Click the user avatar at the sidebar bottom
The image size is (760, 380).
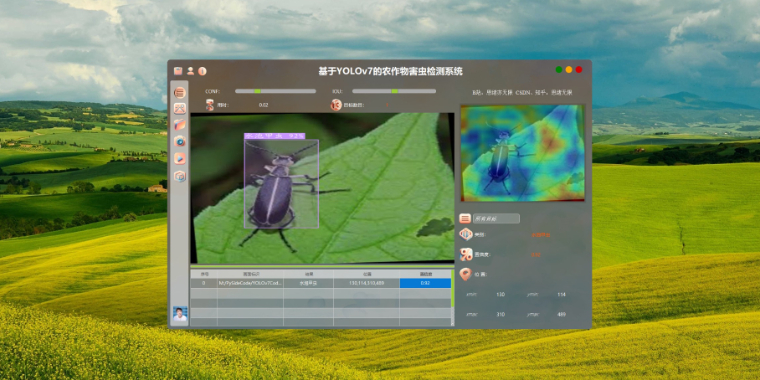pyautogui.click(x=180, y=314)
